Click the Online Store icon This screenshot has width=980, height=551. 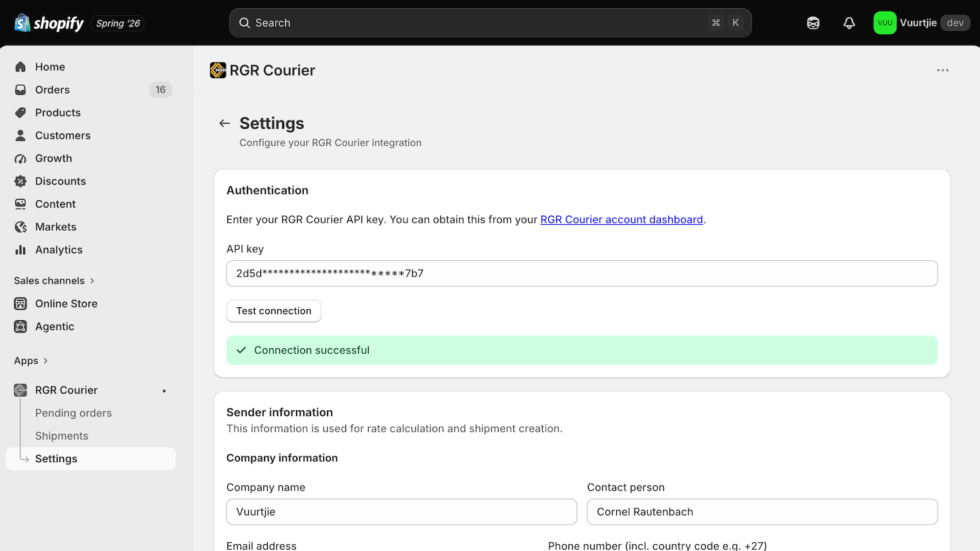tap(21, 304)
